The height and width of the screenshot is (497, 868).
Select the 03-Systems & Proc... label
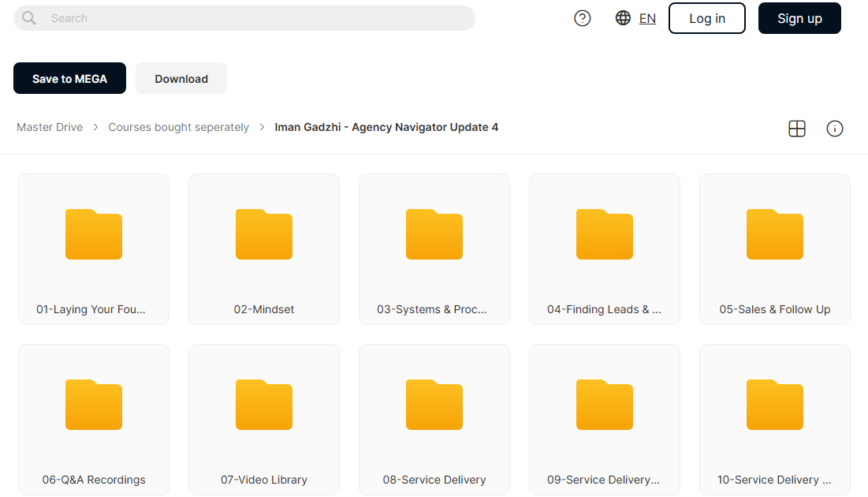point(432,309)
